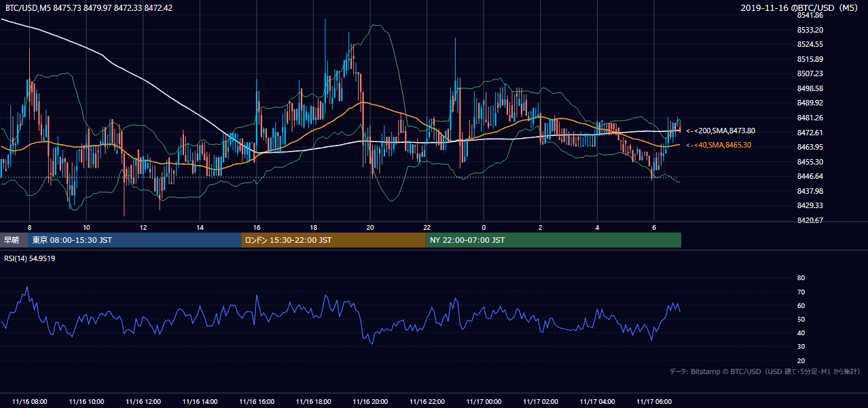Select bottom time label 11/16 18:00
The image size is (868, 408).
point(313,402)
